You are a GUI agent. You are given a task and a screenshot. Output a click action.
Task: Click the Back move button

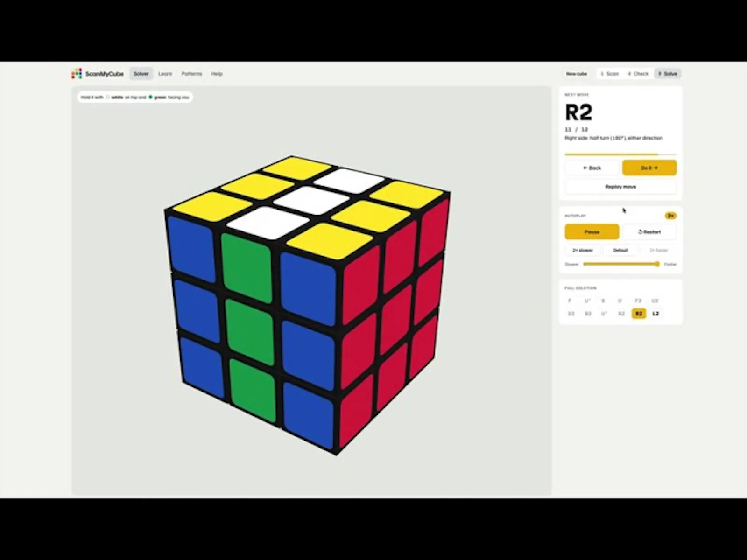(592, 168)
